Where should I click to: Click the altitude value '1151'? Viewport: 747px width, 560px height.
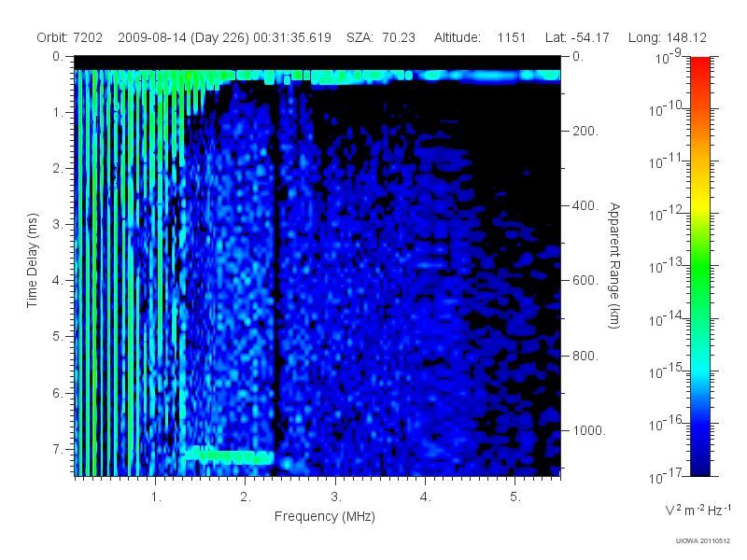tap(511, 37)
